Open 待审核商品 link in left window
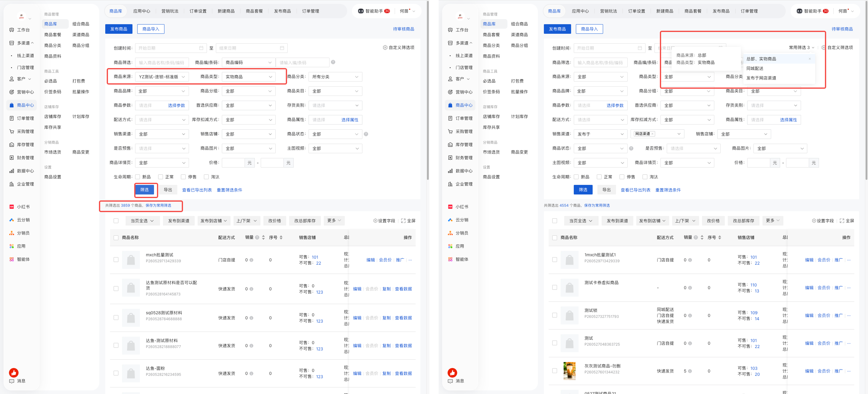The image size is (868, 394). pyautogui.click(x=404, y=29)
